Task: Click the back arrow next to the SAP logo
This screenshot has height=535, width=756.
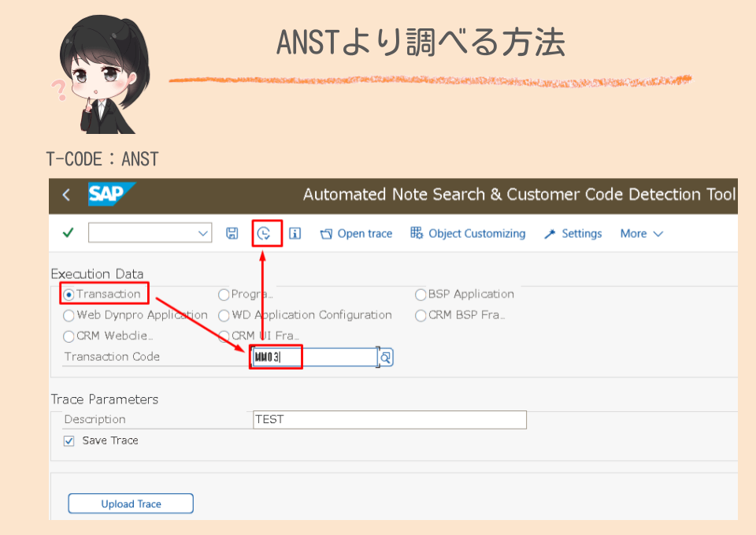Action: click(x=65, y=194)
